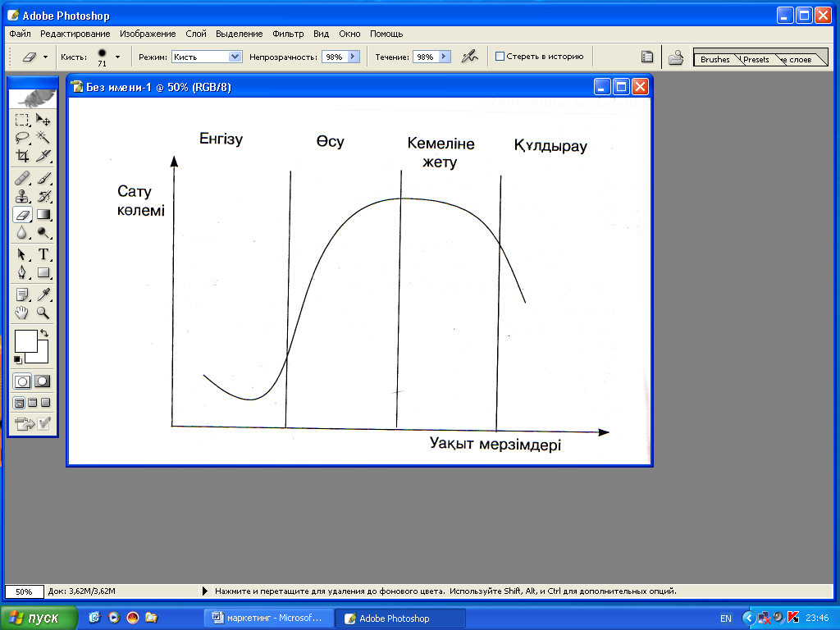Click the foreground color swatch
This screenshot has width=840, height=630.
[25, 341]
